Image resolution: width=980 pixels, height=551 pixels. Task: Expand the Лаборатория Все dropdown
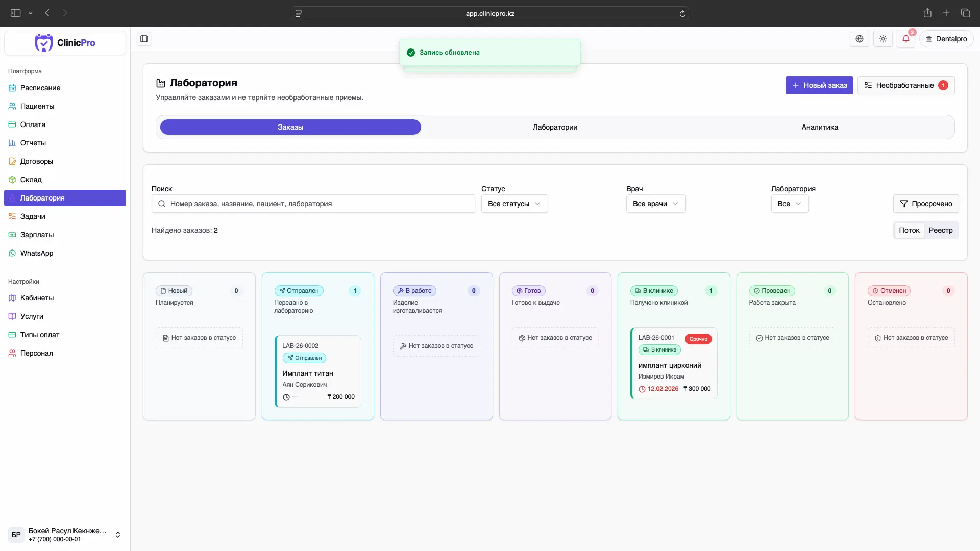click(x=790, y=204)
